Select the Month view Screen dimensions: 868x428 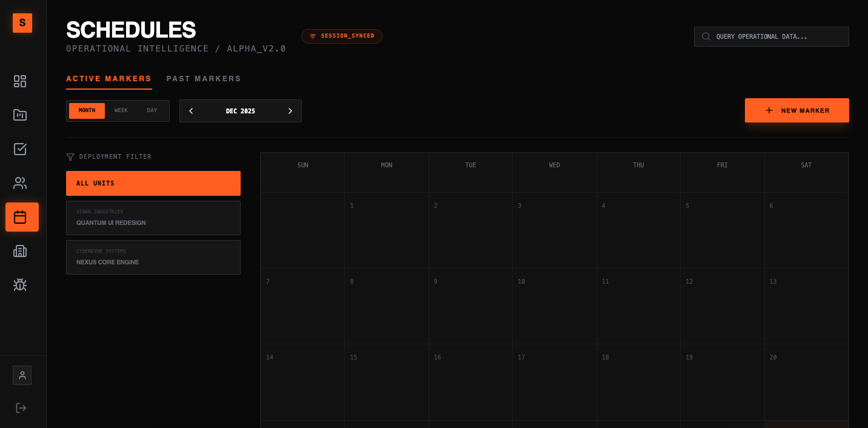tap(87, 111)
